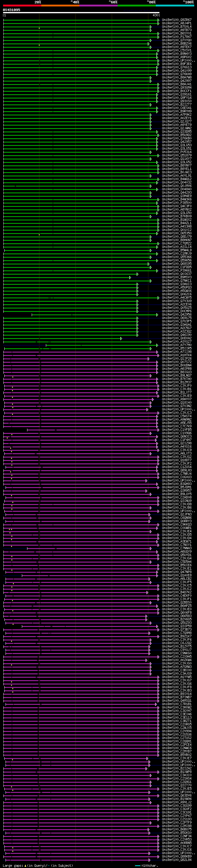This screenshot has width=197, height=868.
Task: Click the UniRef100_C3VJF0 label
Action: click(177, 386)
